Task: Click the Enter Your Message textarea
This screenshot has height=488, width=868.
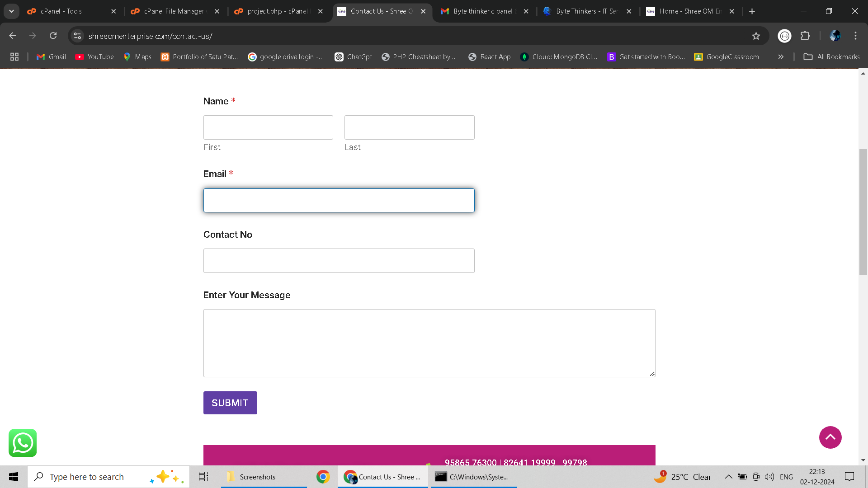Action: [429, 343]
